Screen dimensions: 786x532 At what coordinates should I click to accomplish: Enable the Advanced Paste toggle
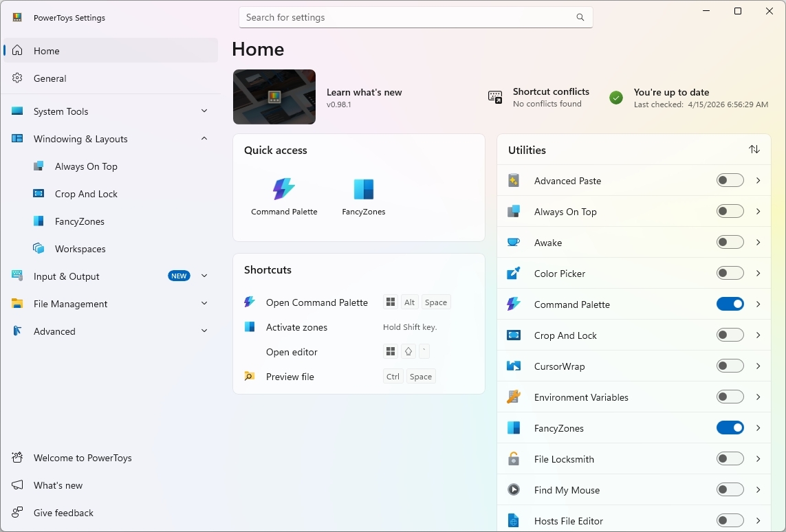click(730, 180)
